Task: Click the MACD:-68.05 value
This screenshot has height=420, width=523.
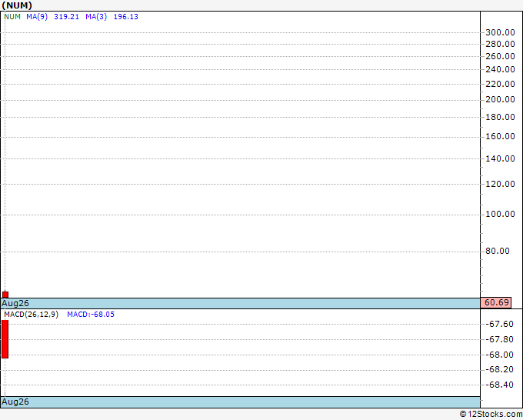Action: click(x=91, y=315)
